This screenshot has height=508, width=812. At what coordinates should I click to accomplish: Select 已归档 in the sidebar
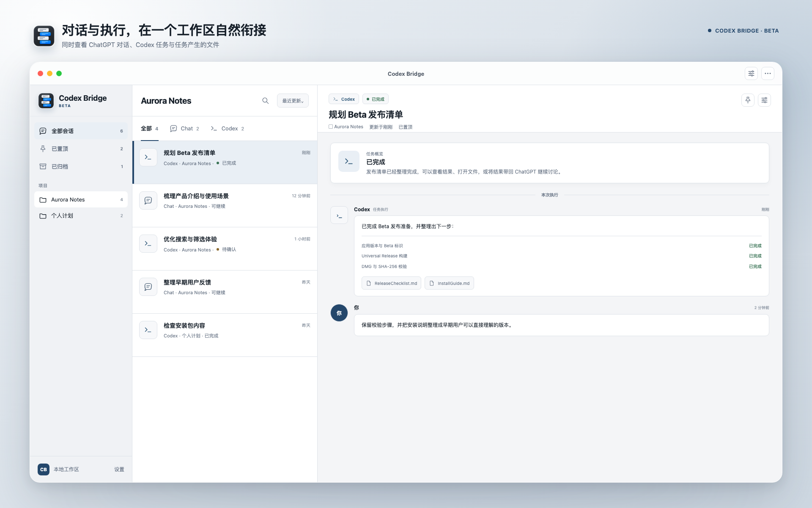[81, 166]
